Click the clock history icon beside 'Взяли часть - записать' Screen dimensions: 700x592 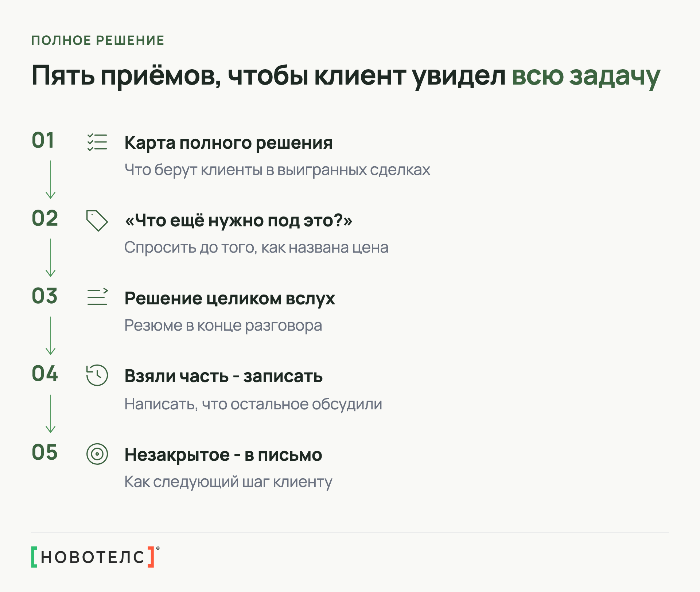coord(97,375)
